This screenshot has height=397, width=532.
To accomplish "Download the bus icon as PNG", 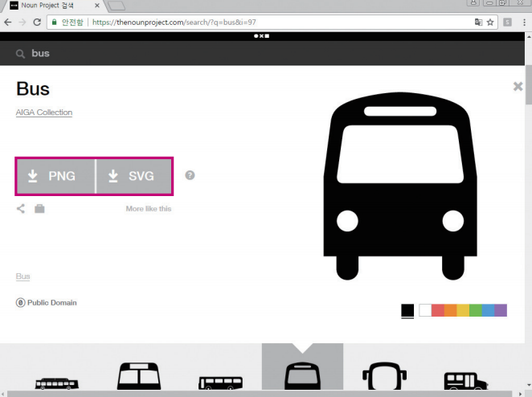I will 56,176.
